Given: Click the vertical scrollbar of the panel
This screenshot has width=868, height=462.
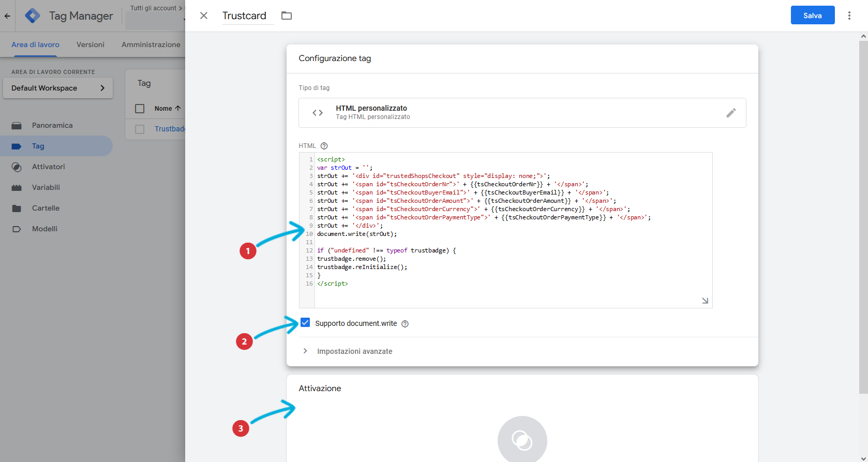Looking at the screenshot, I should pyautogui.click(x=863, y=217).
